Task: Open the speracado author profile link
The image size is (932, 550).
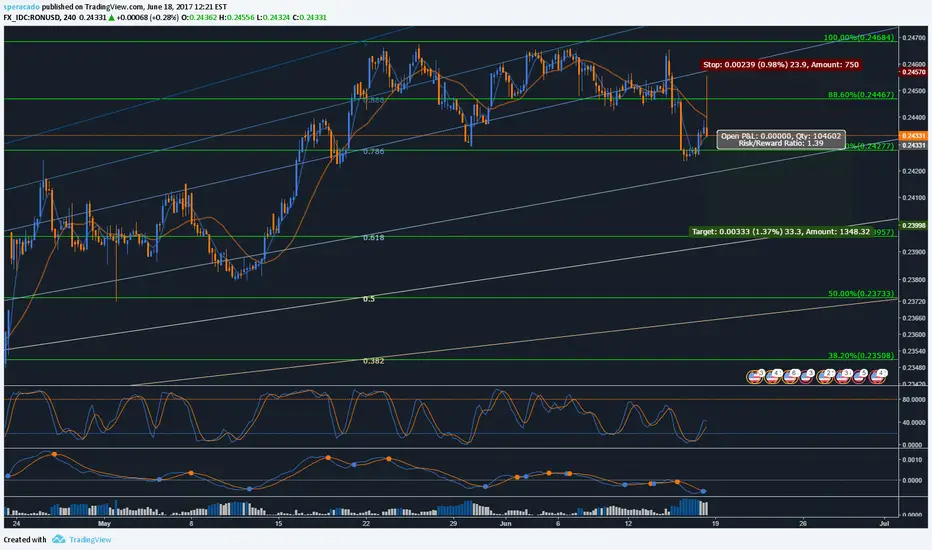Action: (21, 7)
